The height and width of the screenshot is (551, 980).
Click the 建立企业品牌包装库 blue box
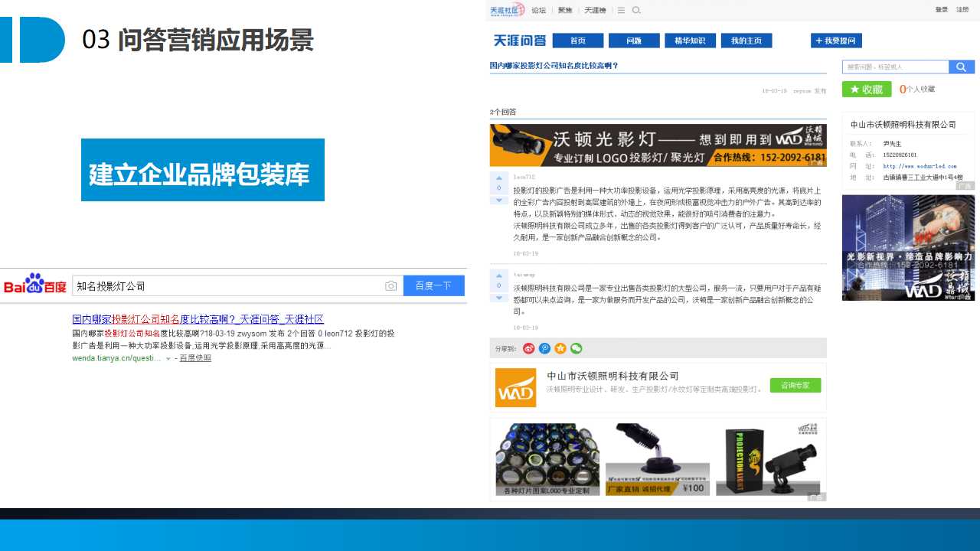pyautogui.click(x=203, y=170)
